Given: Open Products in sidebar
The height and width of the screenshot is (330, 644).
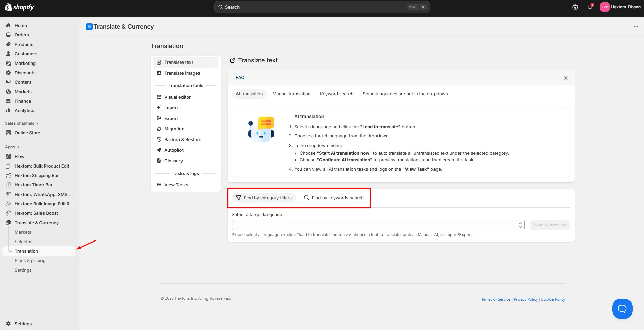Looking at the screenshot, I should point(24,44).
